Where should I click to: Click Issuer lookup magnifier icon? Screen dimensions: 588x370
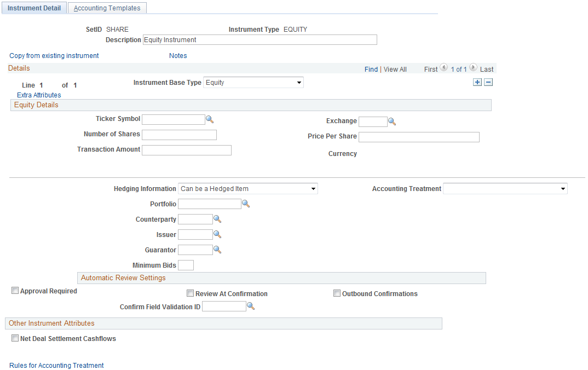coord(217,234)
